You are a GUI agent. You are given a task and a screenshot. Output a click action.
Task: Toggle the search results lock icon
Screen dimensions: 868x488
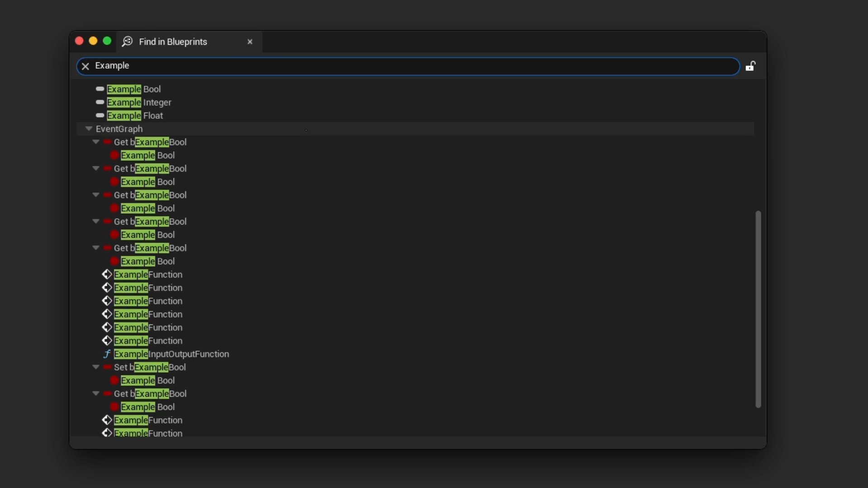(750, 66)
